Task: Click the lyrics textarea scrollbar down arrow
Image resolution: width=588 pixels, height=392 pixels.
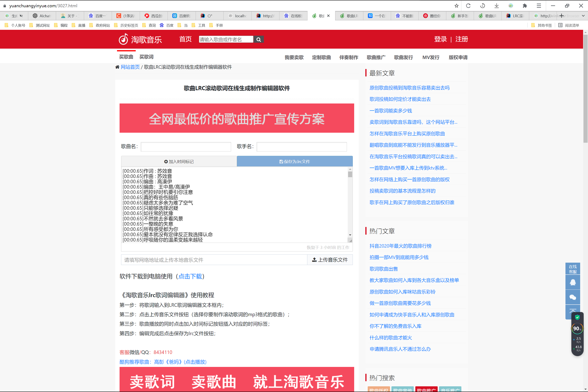Action: point(350,235)
